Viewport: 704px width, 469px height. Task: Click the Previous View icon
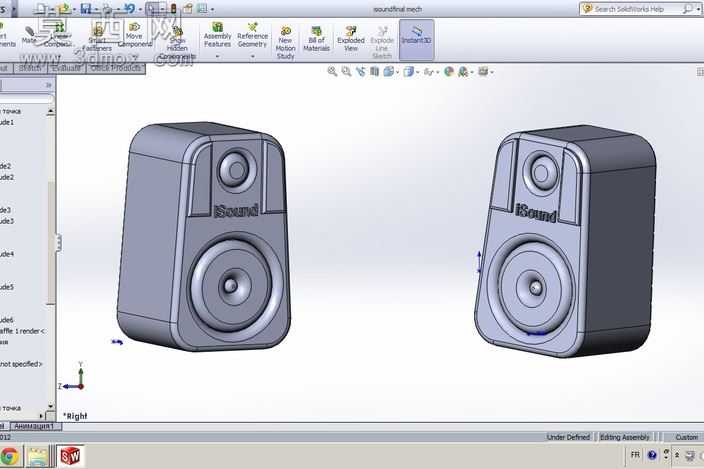(360, 71)
